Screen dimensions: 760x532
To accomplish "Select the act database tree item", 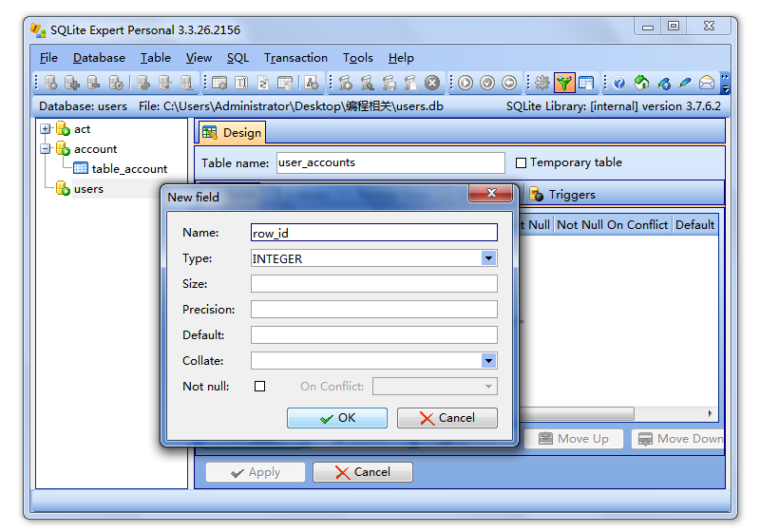I will pos(82,129).
